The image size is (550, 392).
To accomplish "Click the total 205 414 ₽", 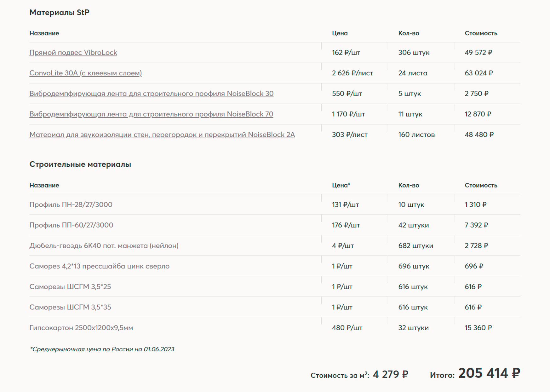I will pos(489,373).
